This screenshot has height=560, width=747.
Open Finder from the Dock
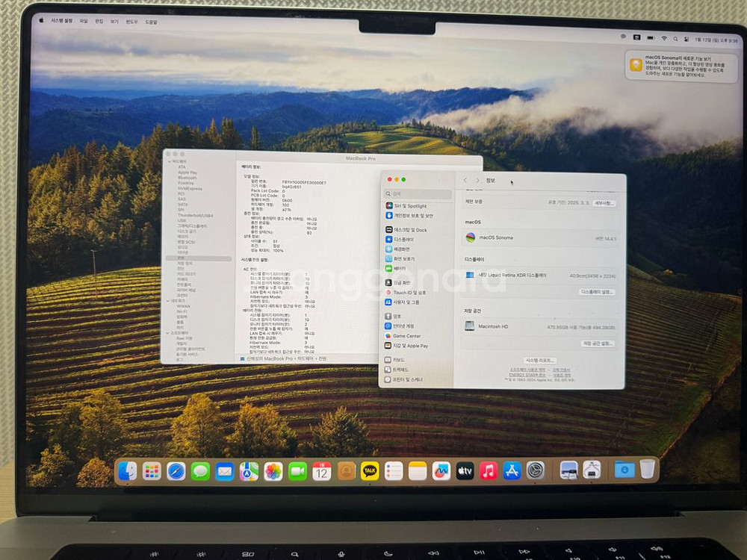pyautogui.click(x=128, y=471)
